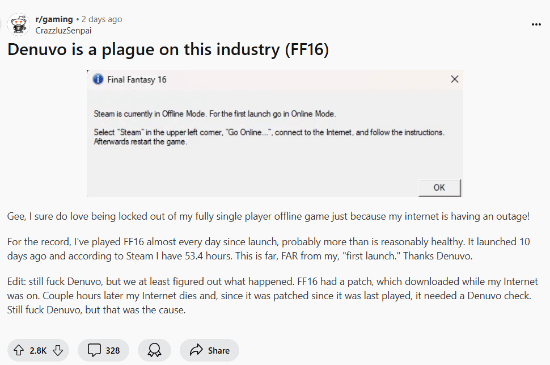Screen dimensions: 550x365
Task: Downvote the Denuvo post
Action: click(x=58, y=350)
